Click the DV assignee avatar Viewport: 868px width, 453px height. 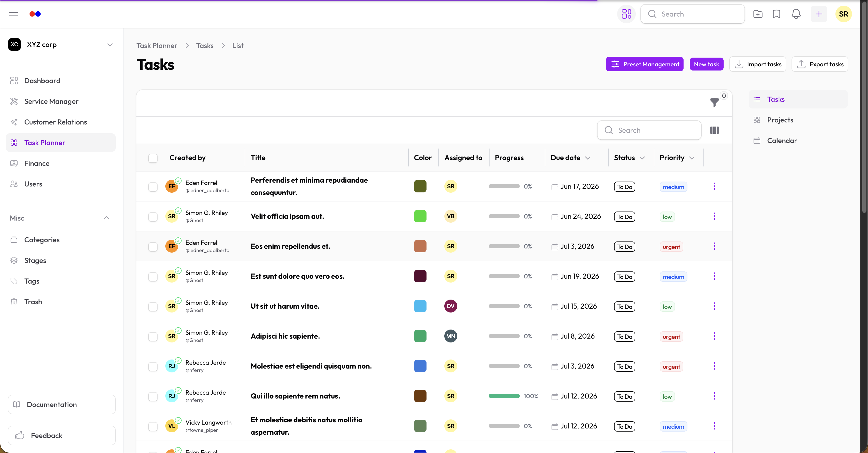[451, 306]
